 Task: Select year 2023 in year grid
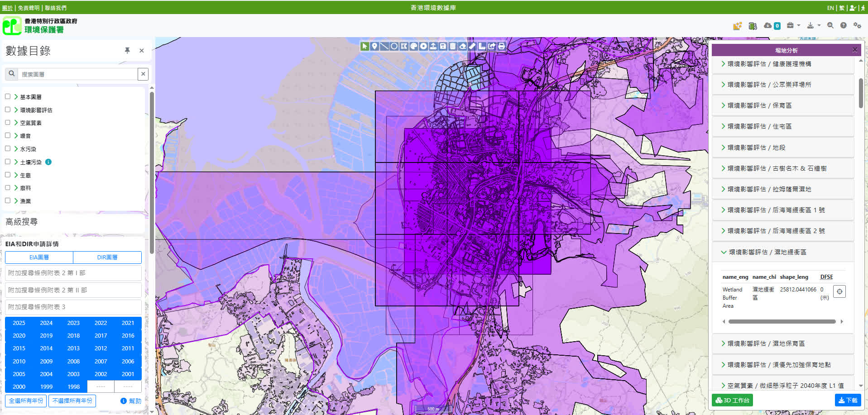(x=73, y=323)
